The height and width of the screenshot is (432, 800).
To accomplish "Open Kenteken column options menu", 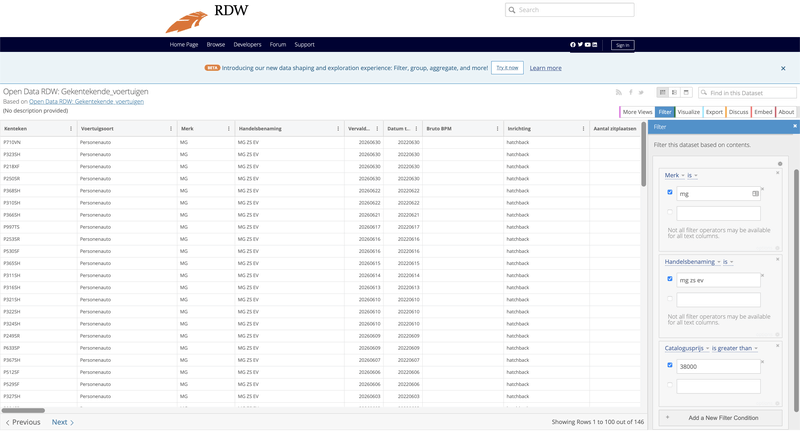I will tap(71, 129).
